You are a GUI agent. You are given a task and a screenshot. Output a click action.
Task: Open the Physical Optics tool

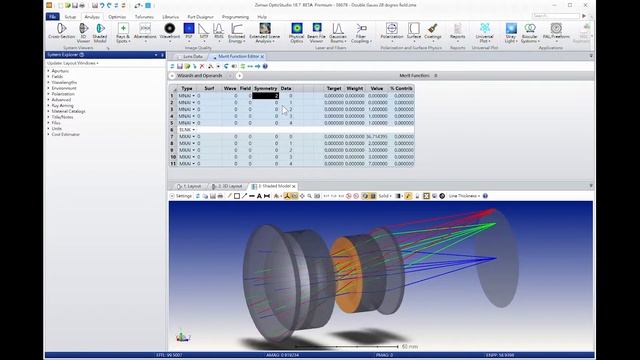pos(296,33)
